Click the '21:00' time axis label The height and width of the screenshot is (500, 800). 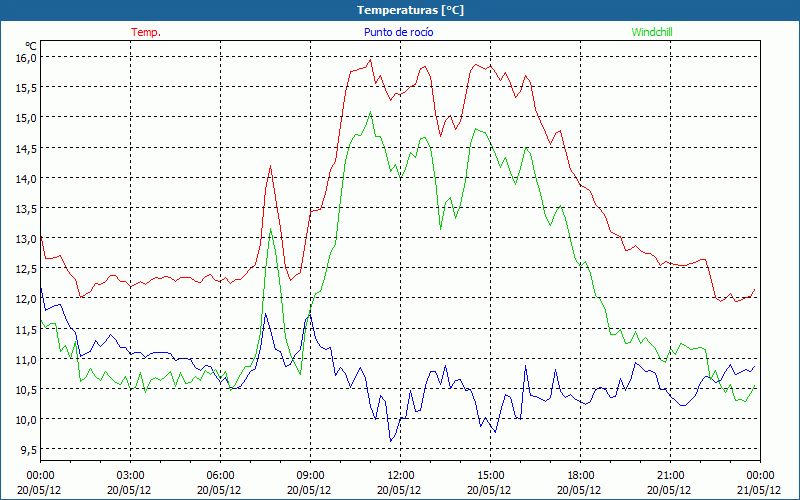[x=670, y=476]
